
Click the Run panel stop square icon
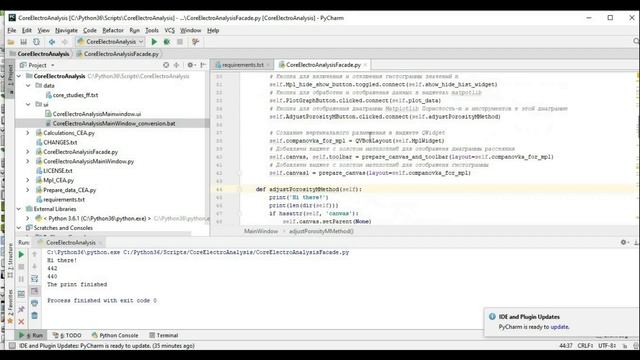(x=21, y=267)
